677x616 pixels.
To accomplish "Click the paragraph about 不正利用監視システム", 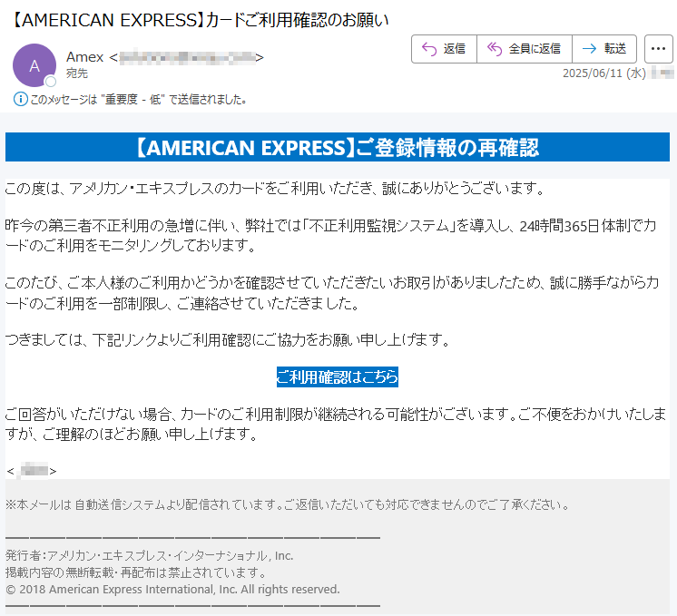I will pyautogui.click(x=330, y=235).
